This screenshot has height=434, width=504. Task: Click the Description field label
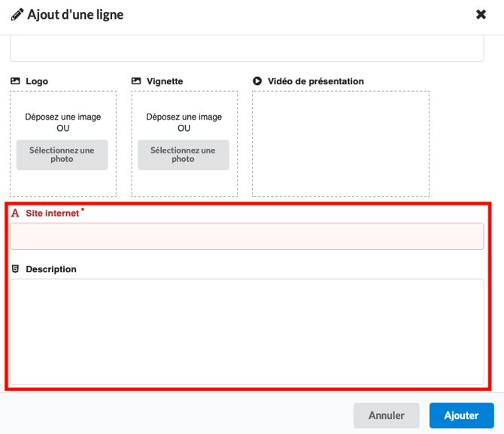click(51, 269)
